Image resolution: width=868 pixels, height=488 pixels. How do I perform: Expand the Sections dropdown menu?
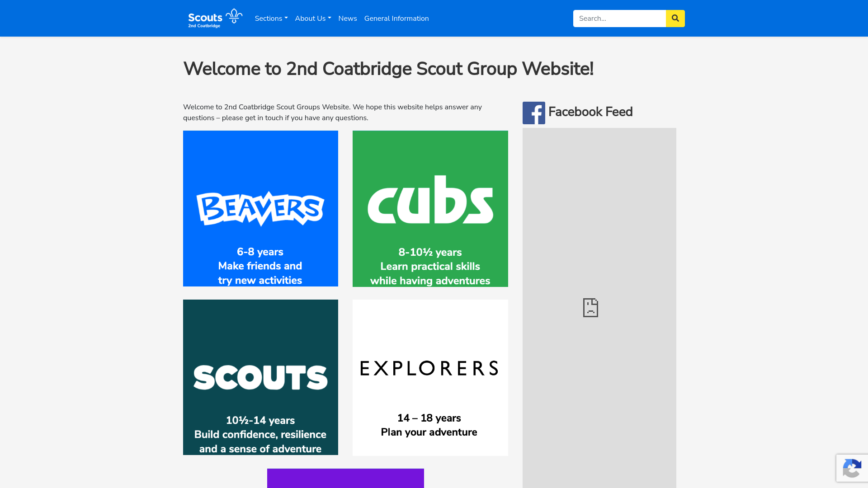271,19
